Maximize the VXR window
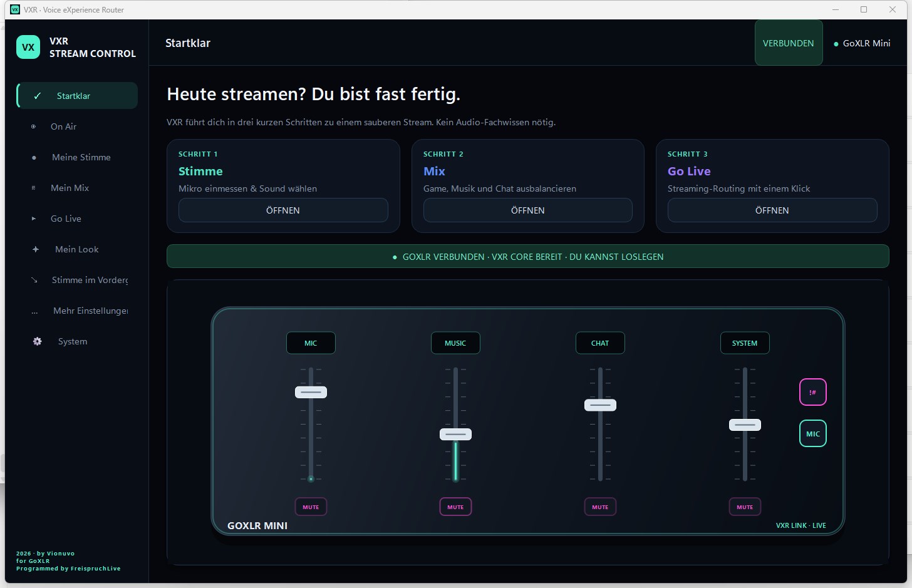912x588 pixels. coord(864,9)
